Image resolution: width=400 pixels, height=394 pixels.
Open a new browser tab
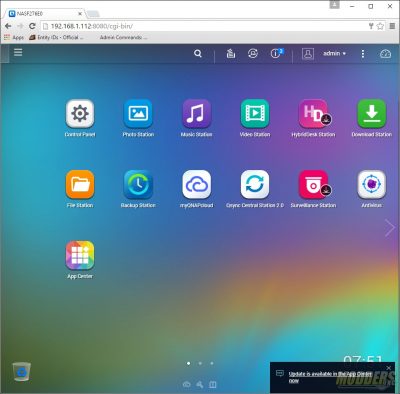[x=93, y=14]
